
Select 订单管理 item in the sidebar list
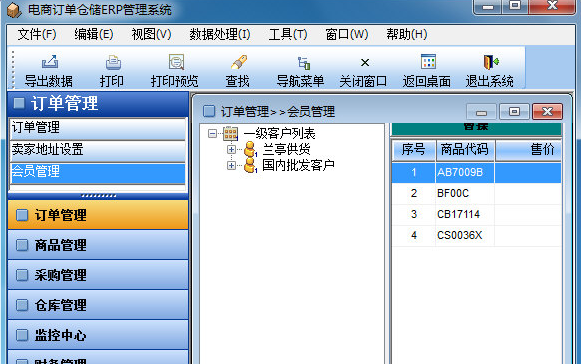[98, 128]
